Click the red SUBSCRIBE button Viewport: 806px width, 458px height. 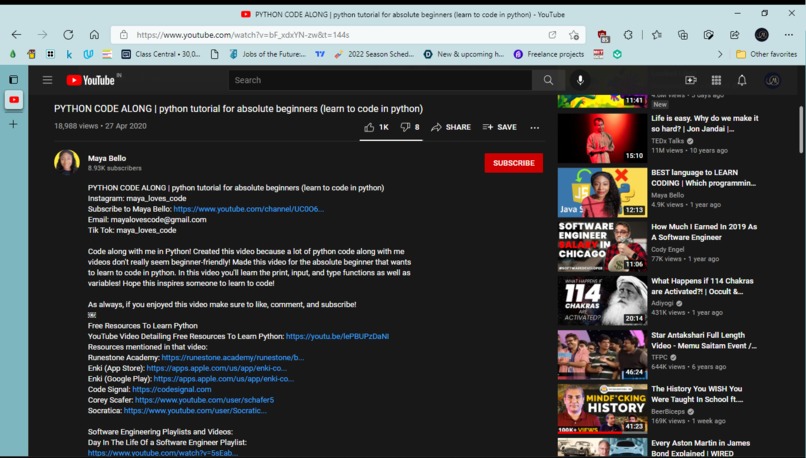514,163
